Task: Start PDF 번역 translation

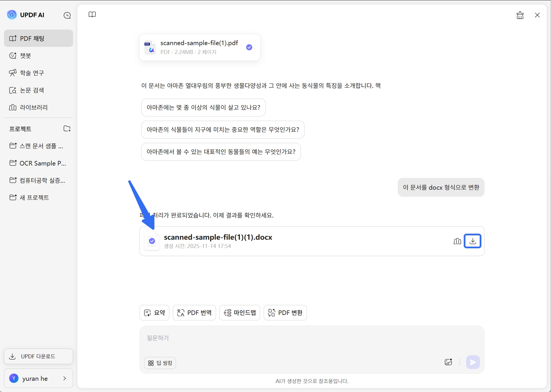Action: click(194, 313)
